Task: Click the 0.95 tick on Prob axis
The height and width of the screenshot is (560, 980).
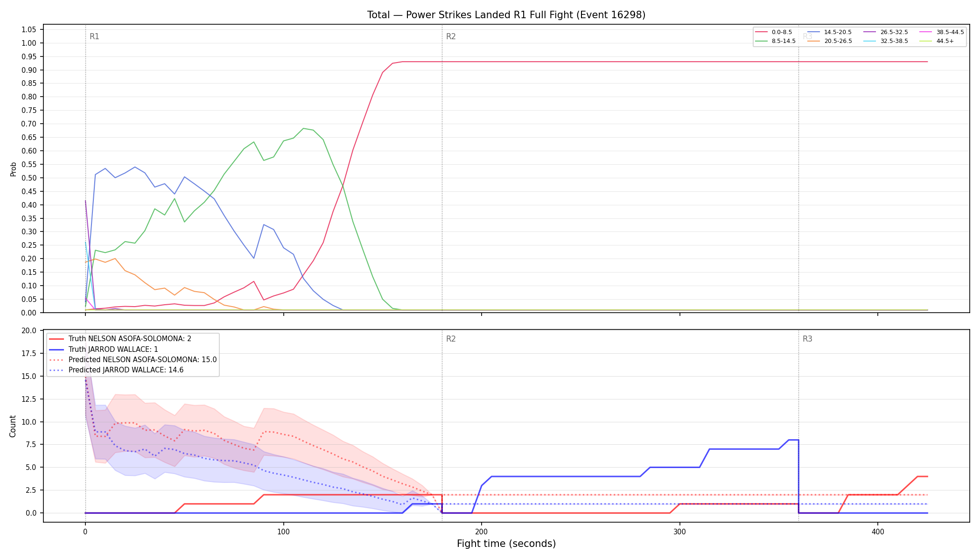Action: click(x=29, y=56)
